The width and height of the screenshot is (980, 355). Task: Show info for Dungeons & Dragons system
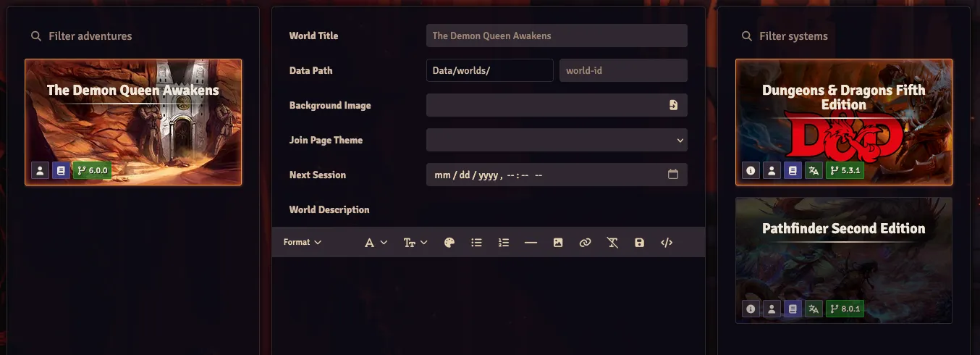[x=751, y=171]
